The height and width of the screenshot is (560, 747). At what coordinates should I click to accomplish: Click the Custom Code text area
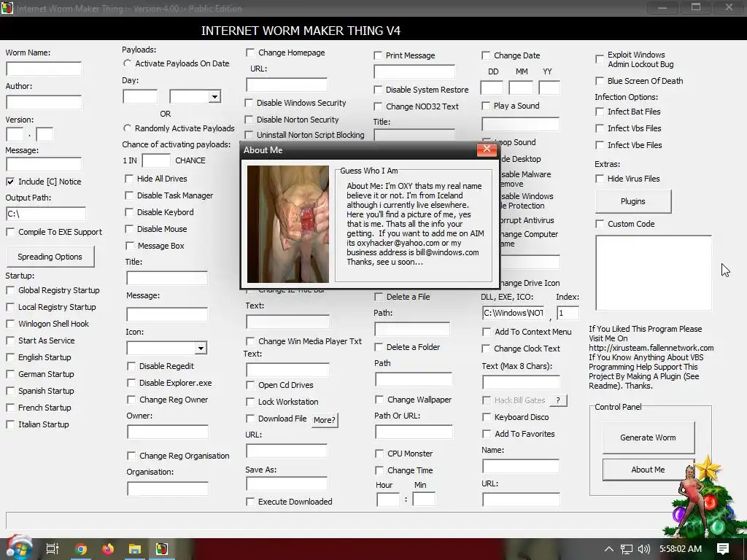click(x=654, y=273)
